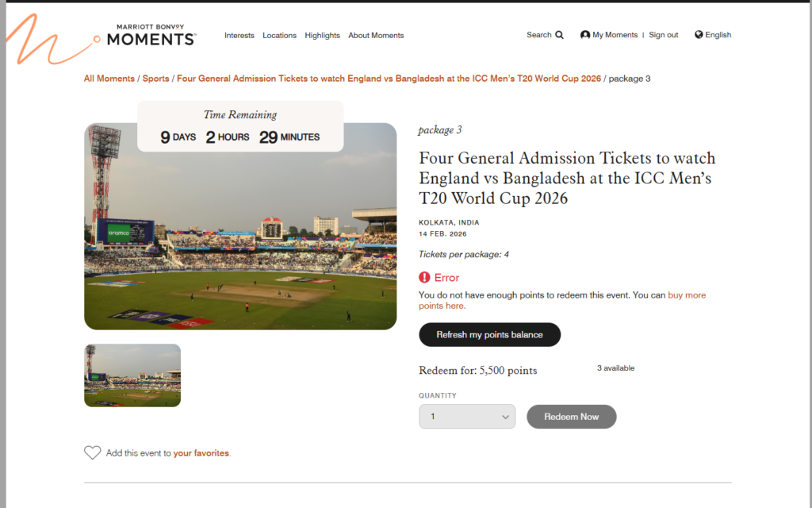
Task: Click the search magnifier next to Search text
Action: click(558, 35)
